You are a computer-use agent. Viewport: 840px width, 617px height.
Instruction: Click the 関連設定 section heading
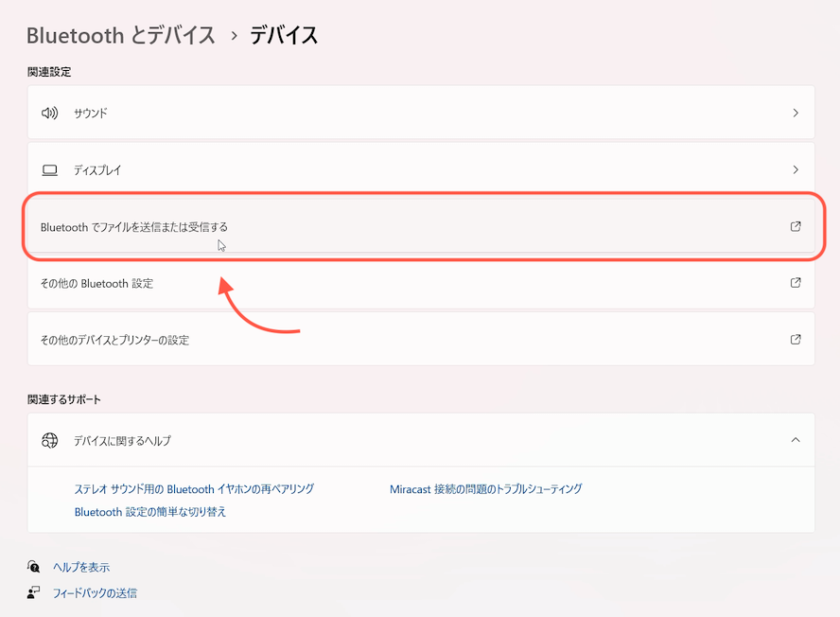49,72
